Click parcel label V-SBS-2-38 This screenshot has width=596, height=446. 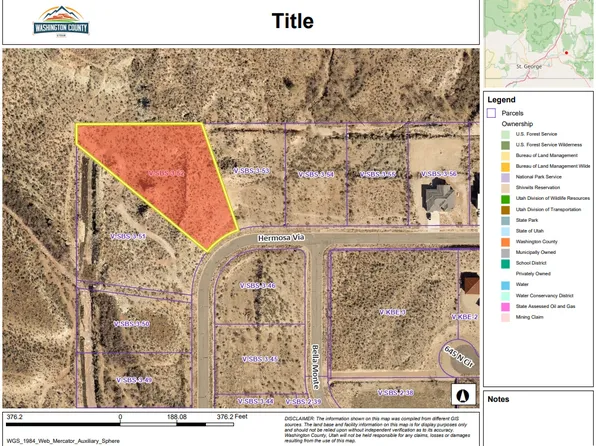coord(395,393)
